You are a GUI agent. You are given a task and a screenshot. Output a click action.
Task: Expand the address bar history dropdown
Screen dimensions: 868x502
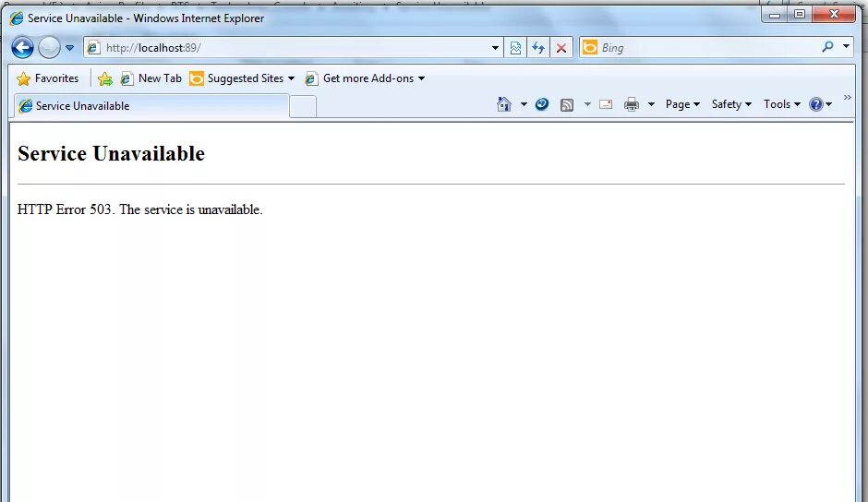pos(496,48)
